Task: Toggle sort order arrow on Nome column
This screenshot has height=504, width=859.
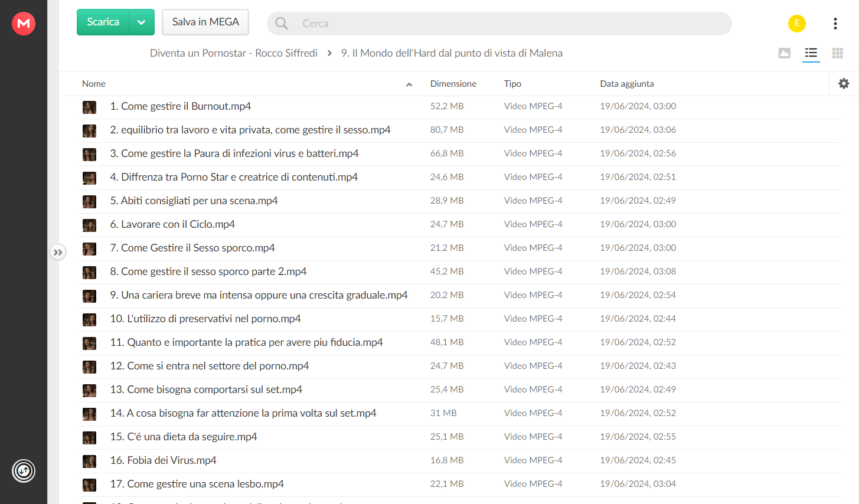Action: click(409, 84)
